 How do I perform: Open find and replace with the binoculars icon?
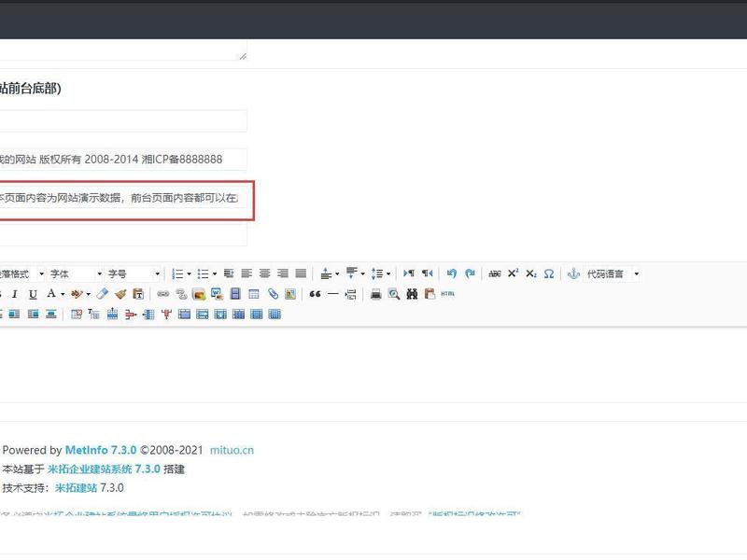412,294
